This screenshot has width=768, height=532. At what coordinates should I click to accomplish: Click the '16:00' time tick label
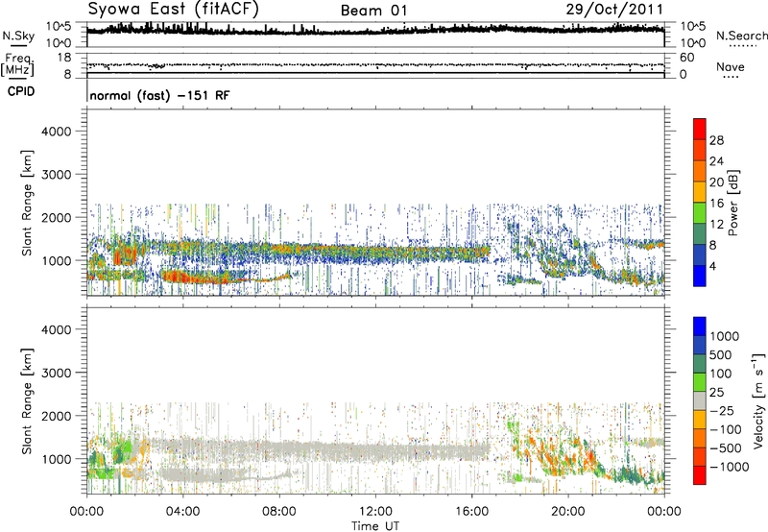(x=472, y=512)
